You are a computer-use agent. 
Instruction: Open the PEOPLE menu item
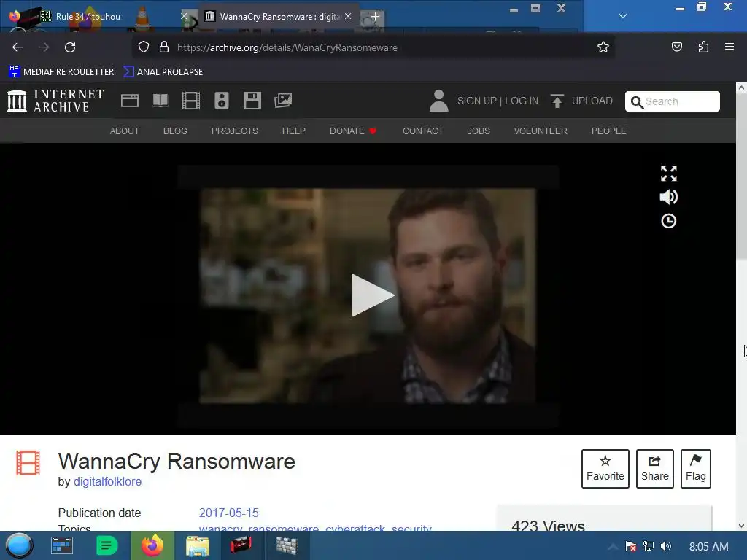coord(609,131)
